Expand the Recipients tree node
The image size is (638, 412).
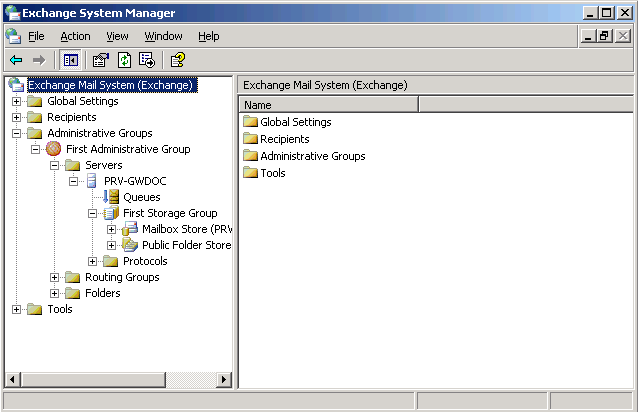point(16,117)
